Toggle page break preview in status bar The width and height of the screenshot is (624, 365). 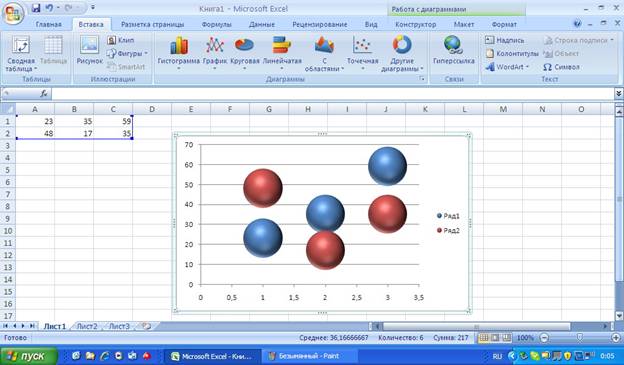pos(507,338)
